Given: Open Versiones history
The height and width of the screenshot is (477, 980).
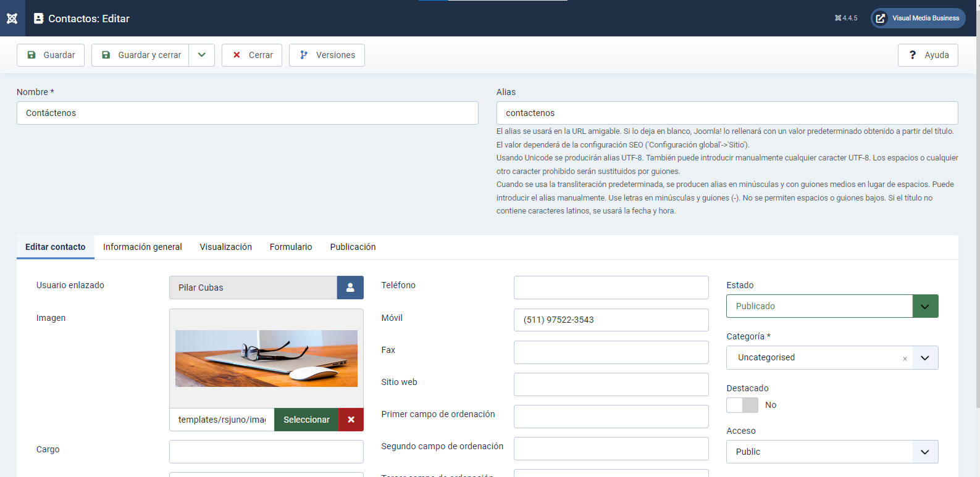Looking at the screenshot, I should pos(327,55).
